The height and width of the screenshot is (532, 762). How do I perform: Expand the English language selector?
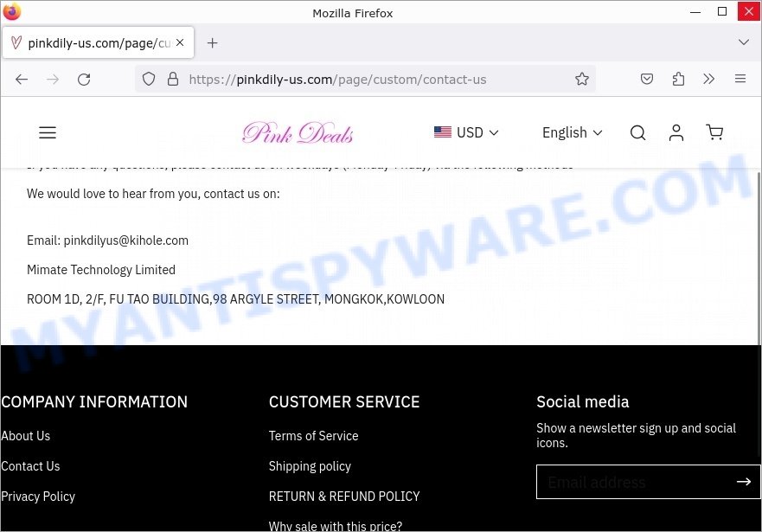coord(572,132)
